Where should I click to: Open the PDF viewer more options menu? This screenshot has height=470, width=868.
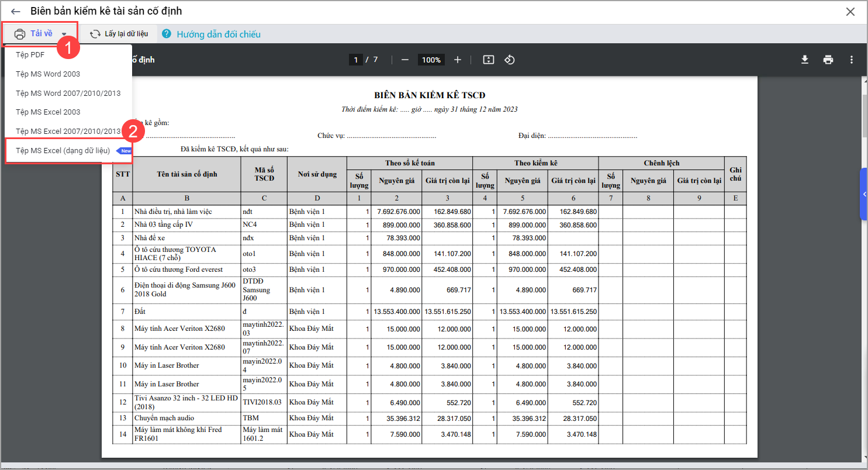tap(852, 60)
